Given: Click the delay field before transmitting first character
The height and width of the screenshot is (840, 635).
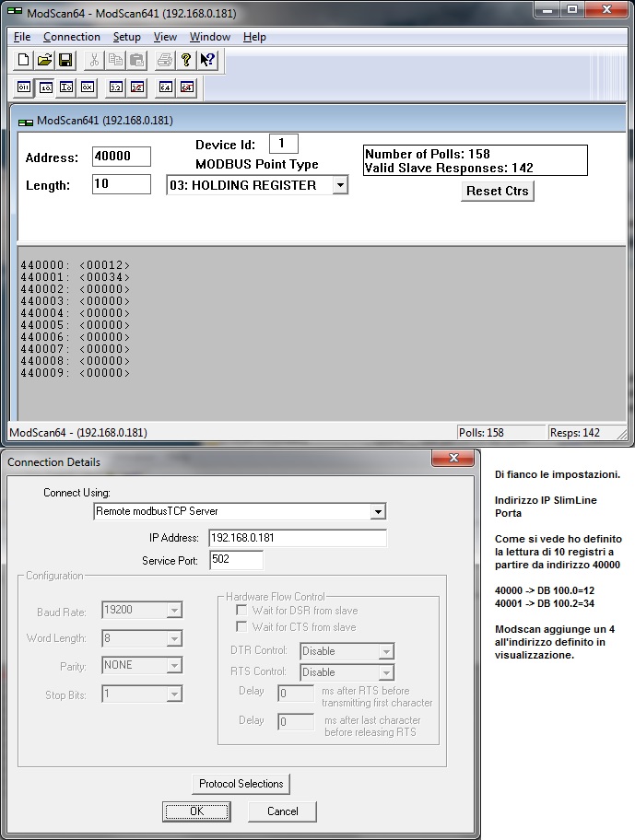Looking at the screenshot, I should pyautogui.click(x=296, y=694).
